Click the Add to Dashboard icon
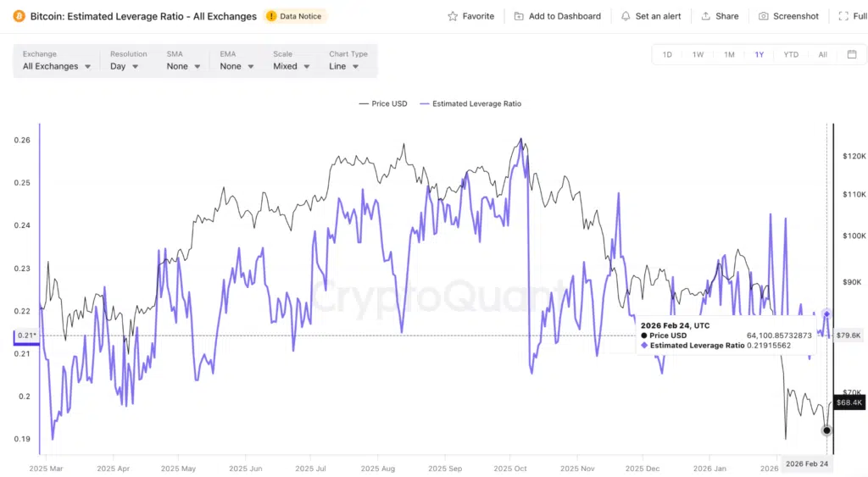The height and width of the screenshot is (477, 868). click(x=519, y=16)
